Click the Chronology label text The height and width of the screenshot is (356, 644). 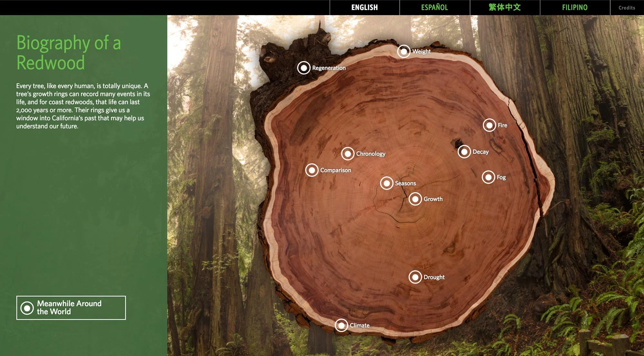click(x=371, y=154)
